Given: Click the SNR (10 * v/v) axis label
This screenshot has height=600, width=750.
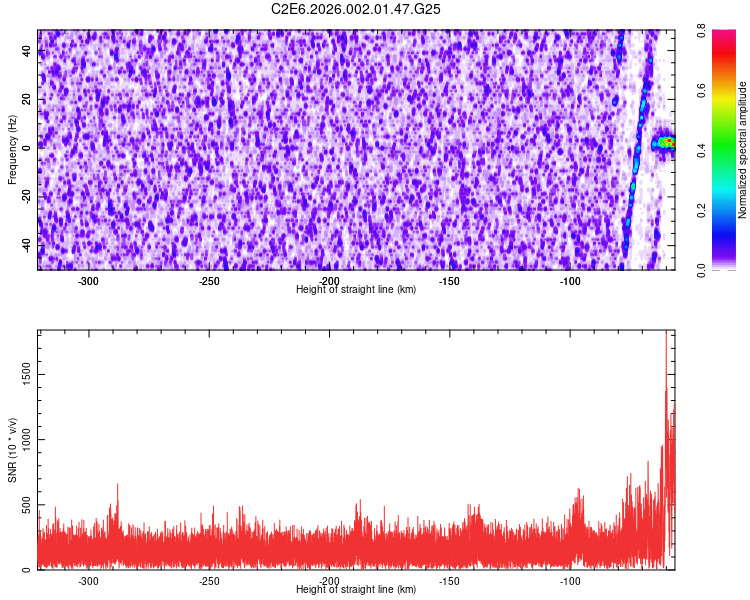Looking at the screenshot, I should 12,450.
